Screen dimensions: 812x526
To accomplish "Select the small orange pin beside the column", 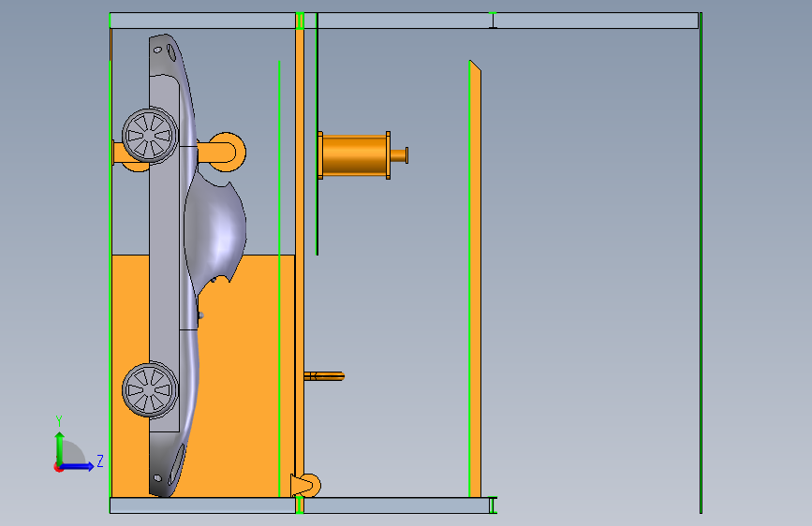I will point(324,376).
